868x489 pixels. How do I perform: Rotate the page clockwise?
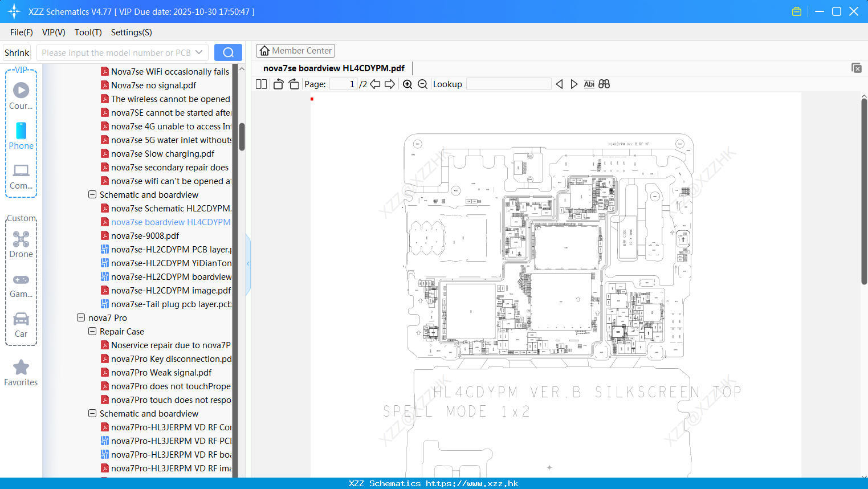294,84
